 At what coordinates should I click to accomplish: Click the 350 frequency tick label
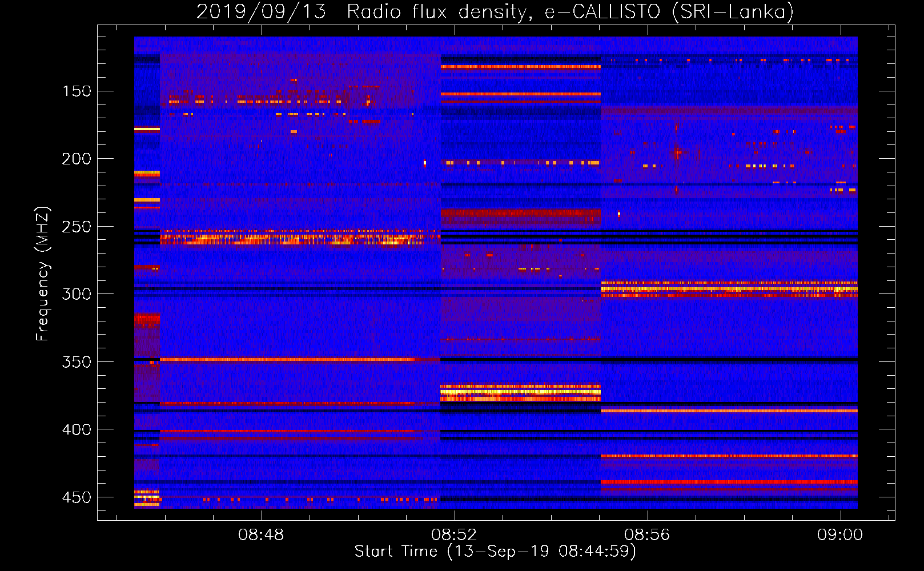pyautogui.click(x=77, y=362)
